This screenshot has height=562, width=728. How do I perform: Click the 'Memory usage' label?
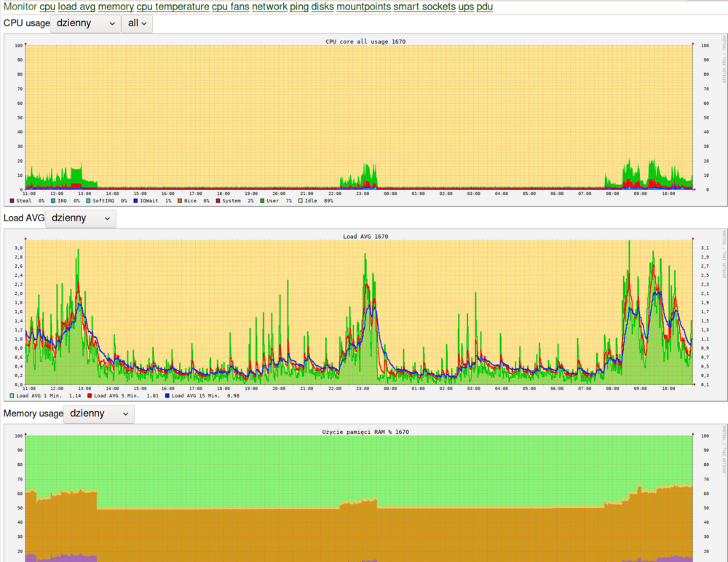pos(33,413)
